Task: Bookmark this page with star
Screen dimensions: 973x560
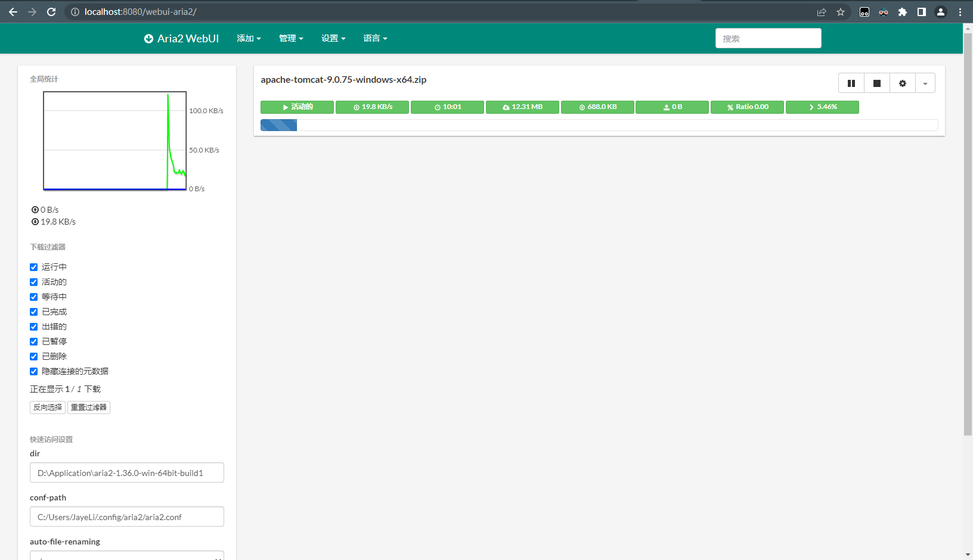Action: [x=841, y=12]
